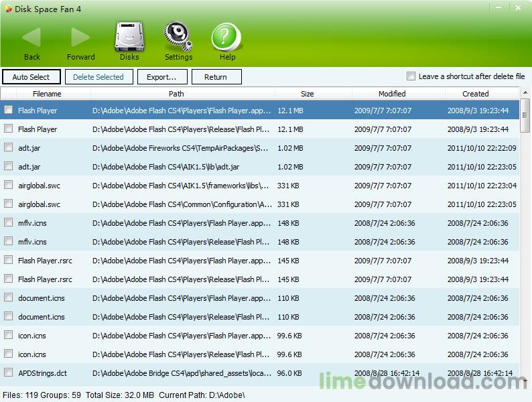This screenshot has height=402, width=532.
Task: Enable Leave a shortcut after delete file
Action: 411,76
